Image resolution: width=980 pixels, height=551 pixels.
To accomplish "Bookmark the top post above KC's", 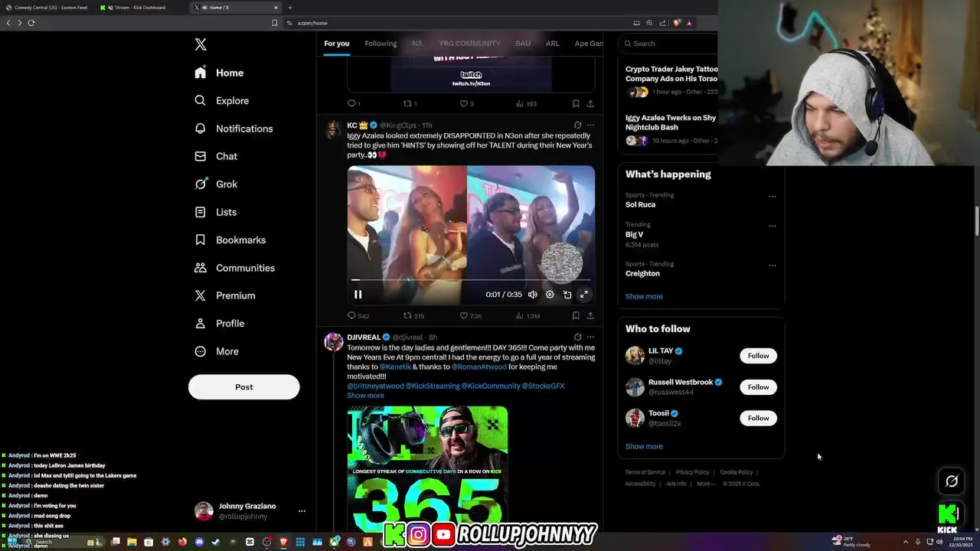I will pos(576,103).
